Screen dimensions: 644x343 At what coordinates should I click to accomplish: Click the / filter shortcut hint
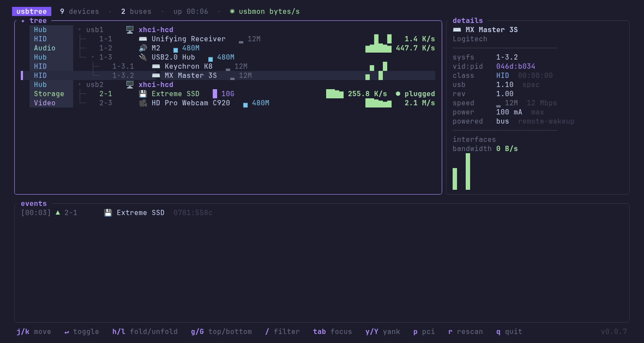click(x=283, y=331)
